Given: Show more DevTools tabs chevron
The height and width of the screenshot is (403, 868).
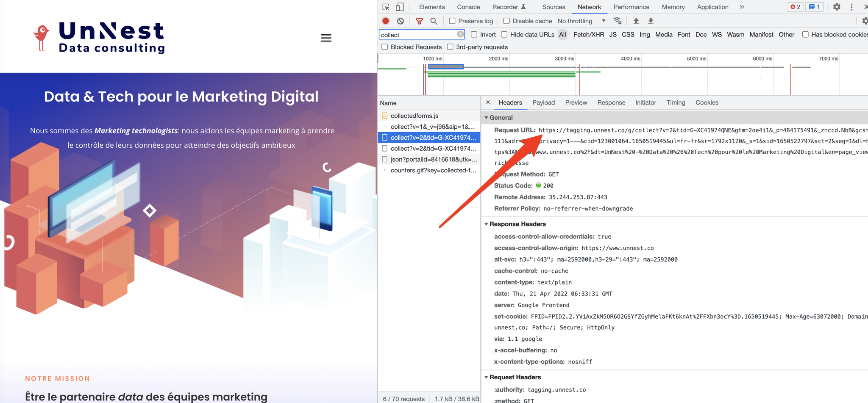Looking at the screenshot, I should click(x=742, y=7).
